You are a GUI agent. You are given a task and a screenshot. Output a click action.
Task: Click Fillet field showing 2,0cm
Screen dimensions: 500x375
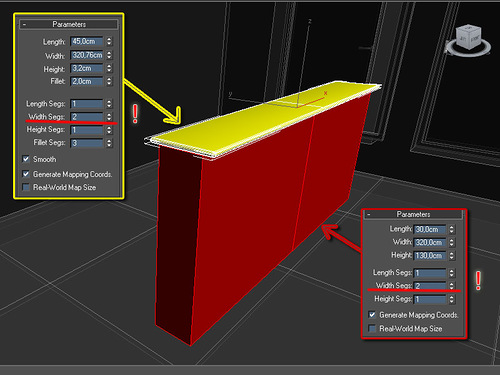point(87,81)
